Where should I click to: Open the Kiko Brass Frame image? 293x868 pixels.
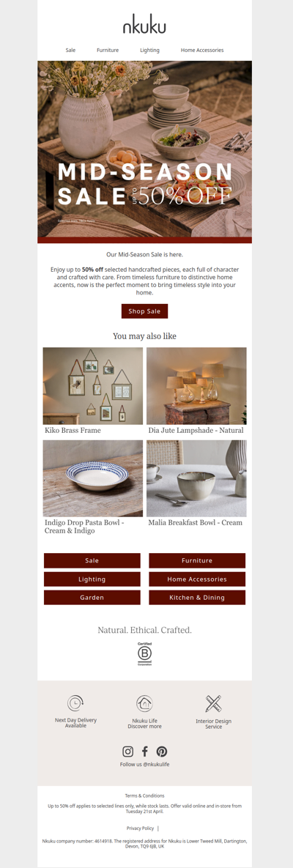(93, 386)
